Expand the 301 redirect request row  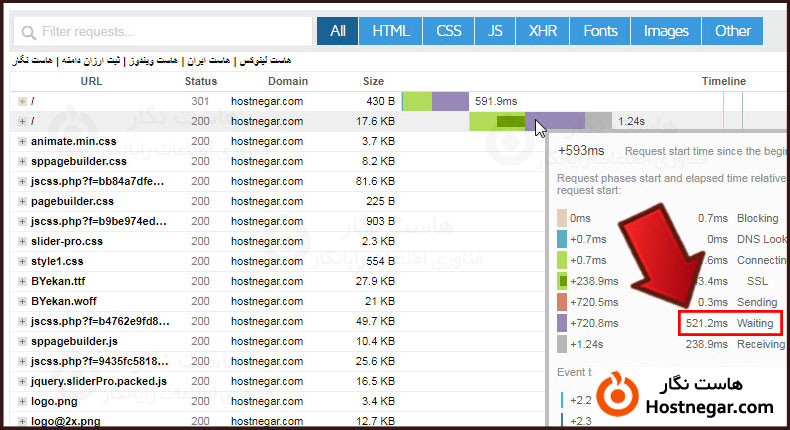[x=22, y=101]
